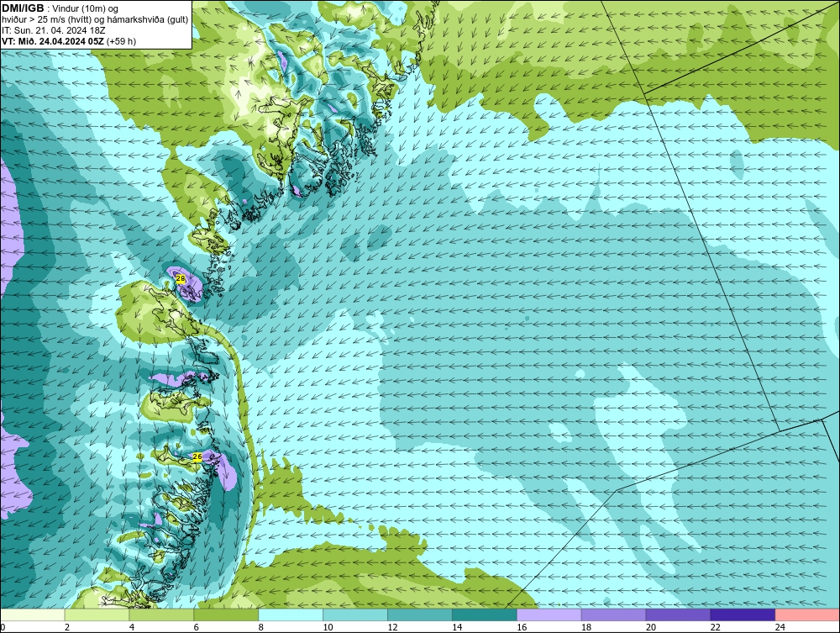Click the legend value 24
Screen dimensions: 840x633
780,627
